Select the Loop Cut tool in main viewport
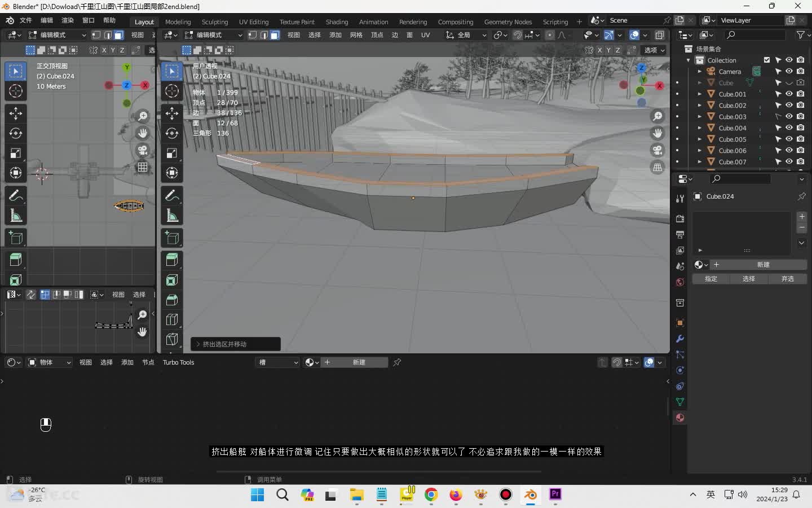This screenshot has width=812, height=508. pos(172,319)
